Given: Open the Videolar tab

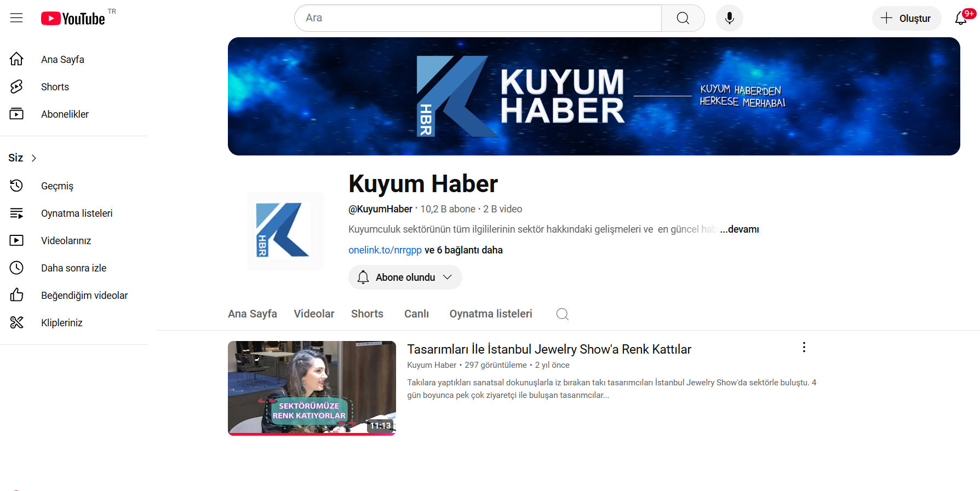Looking at the screenshot, I should [314, 314].
